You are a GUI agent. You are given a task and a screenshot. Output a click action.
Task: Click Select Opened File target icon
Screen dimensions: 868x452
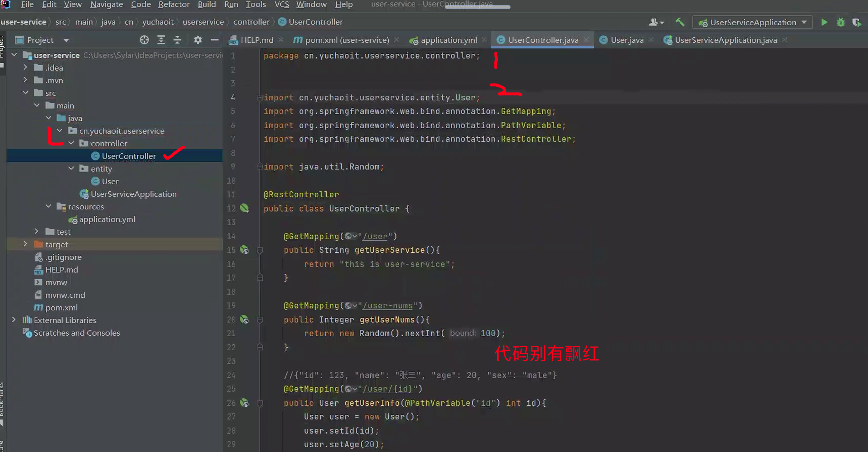[x=144, y=40]
